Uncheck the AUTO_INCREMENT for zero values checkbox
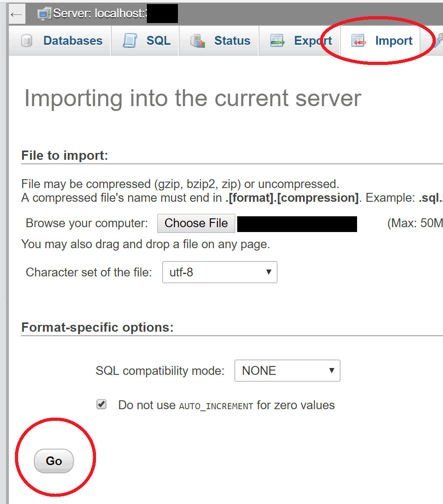The height and width of the screenshot is (504, 443). click(102, 404)
